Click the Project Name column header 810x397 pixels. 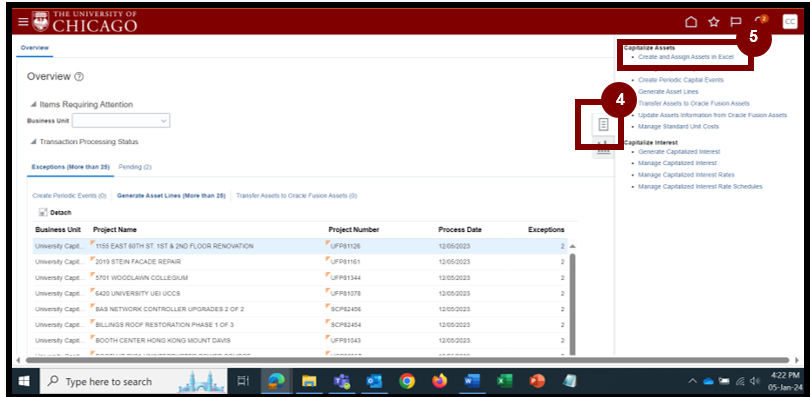pos(115,230)
